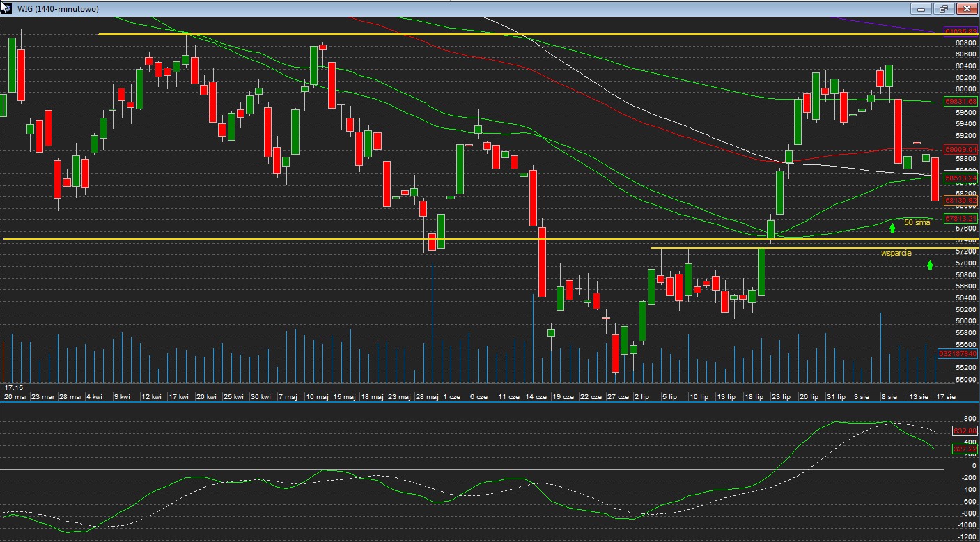This screenshot has height=542, width=980.
Task: Restore down the WIG chart window
Action: [x=944, y=9]
